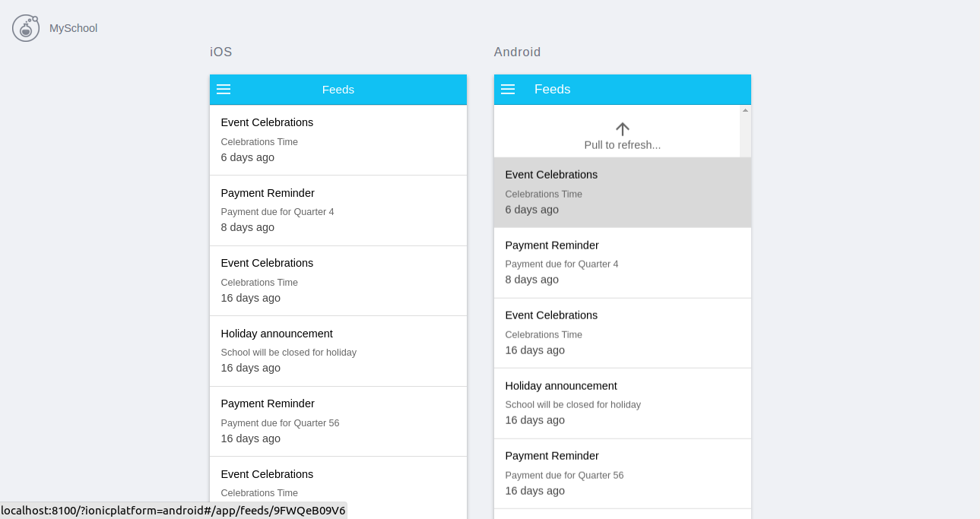Click the MySchool title text
Screen dimensions: 980x519
[x=74, y=28]
